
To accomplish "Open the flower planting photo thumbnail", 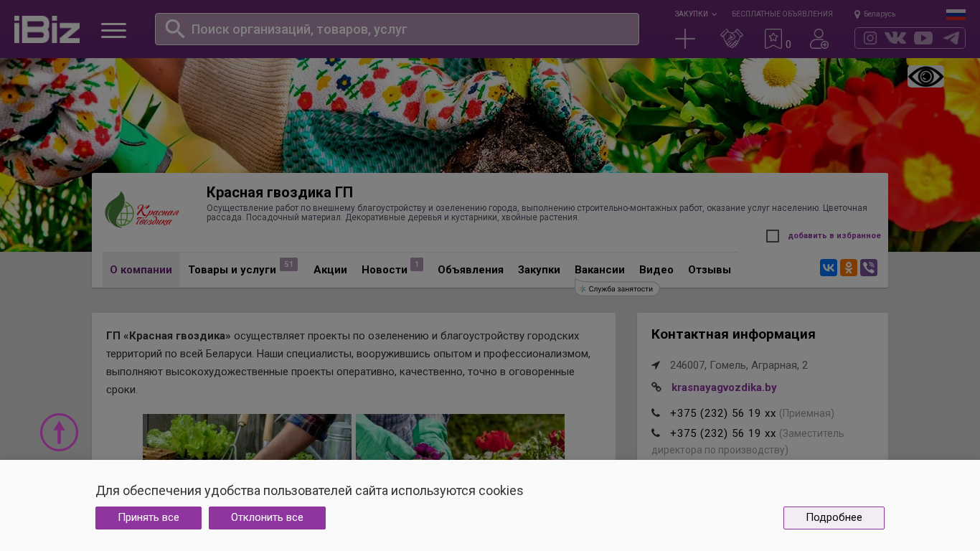I will (460, 437).
